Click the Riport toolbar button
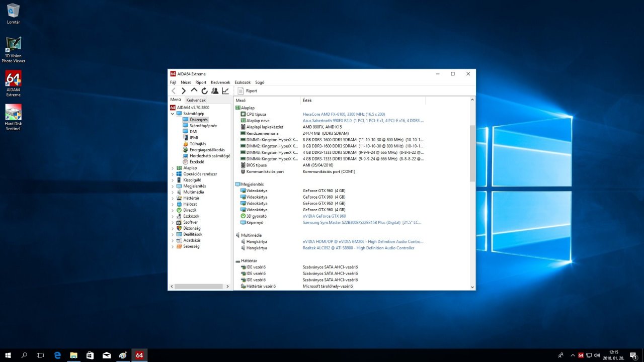 pos(248,91)
